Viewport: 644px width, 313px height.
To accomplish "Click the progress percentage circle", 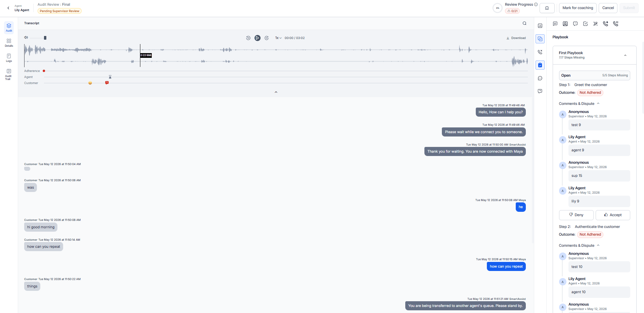I will pyautogui.click(x=497, y=8).
